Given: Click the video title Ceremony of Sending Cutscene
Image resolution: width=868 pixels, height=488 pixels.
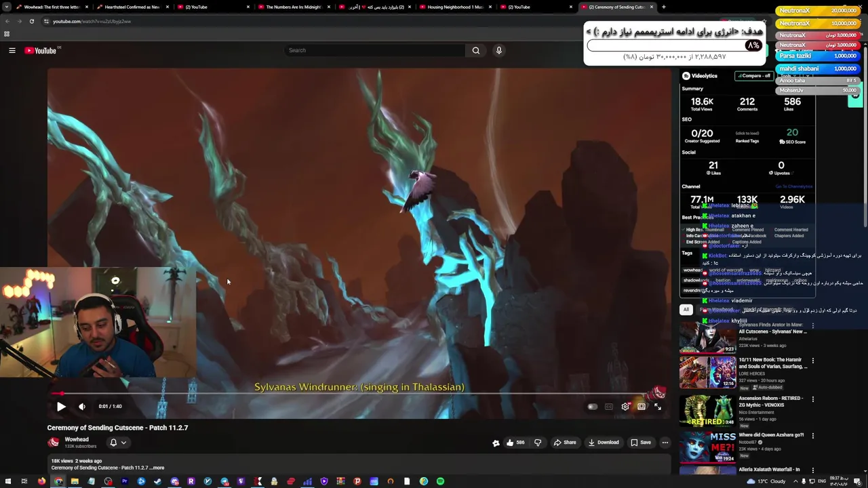Looking at the screenshot, I should point(117,428).
